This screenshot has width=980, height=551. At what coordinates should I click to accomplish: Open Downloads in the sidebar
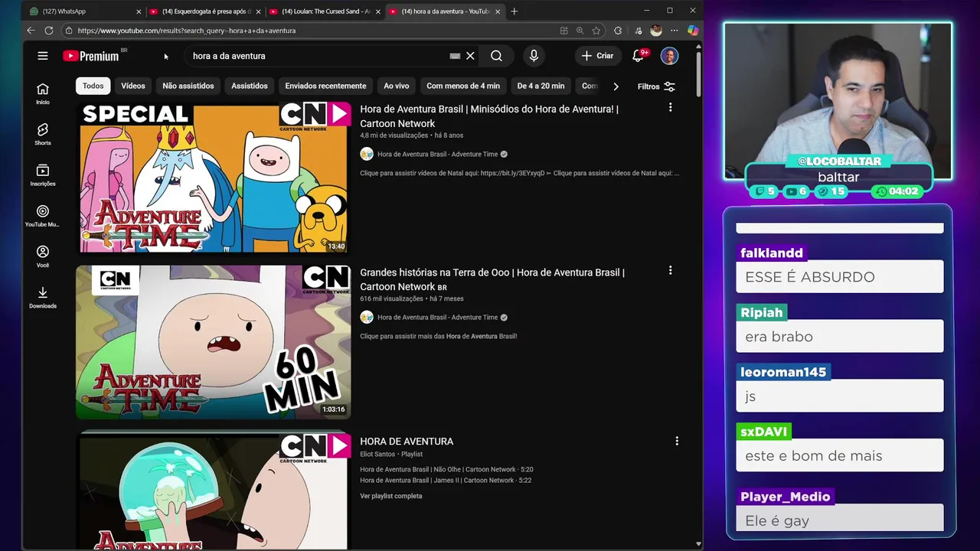click(x=43, y=297)
